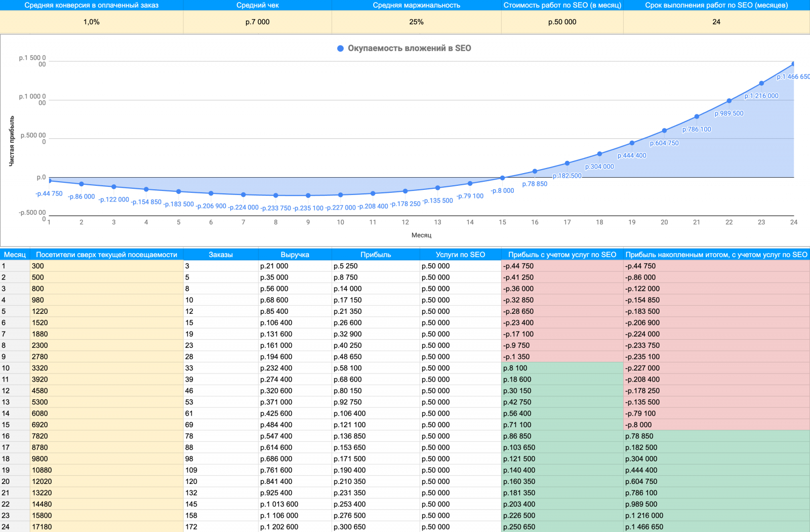Click the visitors cell with value 17180

[x=42, y=527]
